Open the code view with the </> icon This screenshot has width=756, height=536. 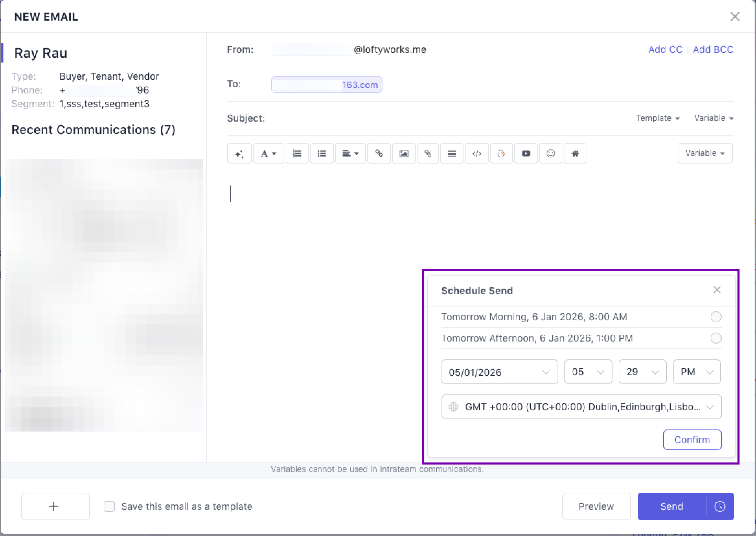click(477, 153)
